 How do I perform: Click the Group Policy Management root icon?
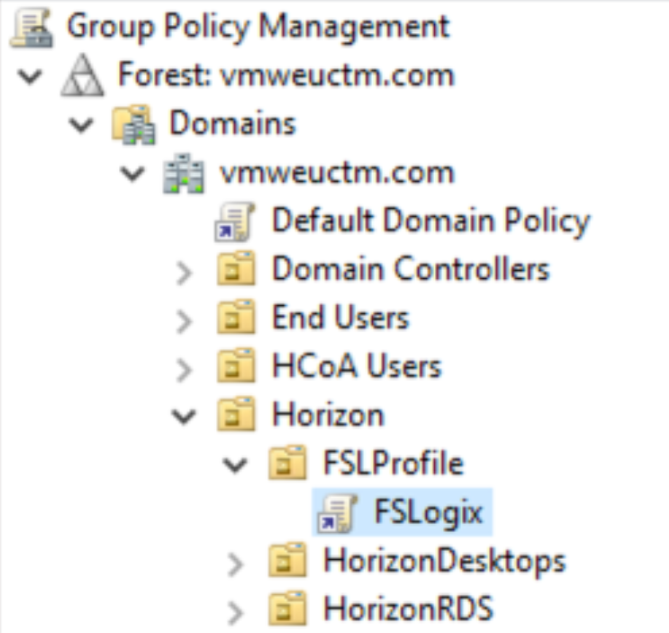(30, 26)
